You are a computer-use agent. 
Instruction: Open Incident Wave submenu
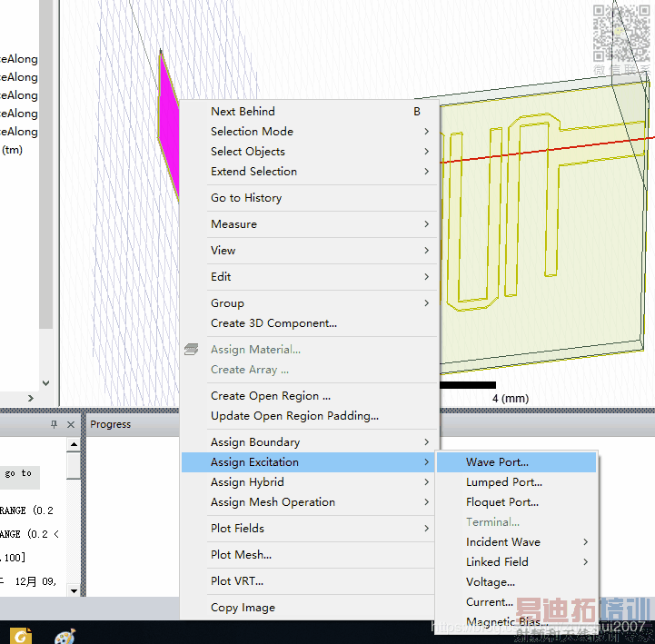[516, 542]
